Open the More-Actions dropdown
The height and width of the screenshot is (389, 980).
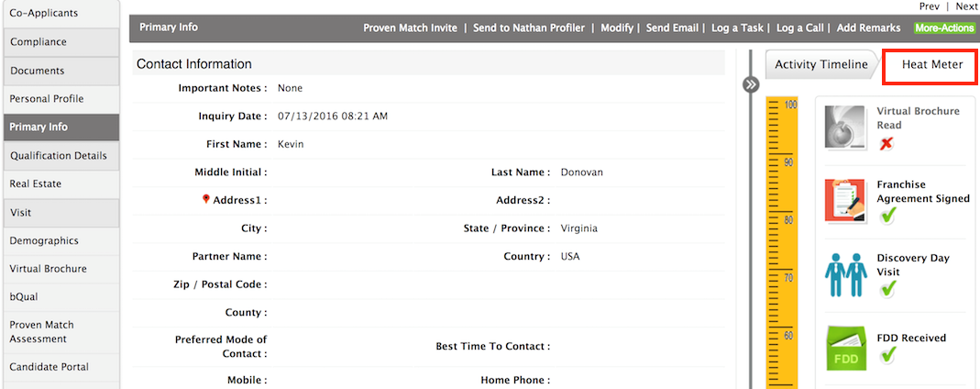[943, 28]
